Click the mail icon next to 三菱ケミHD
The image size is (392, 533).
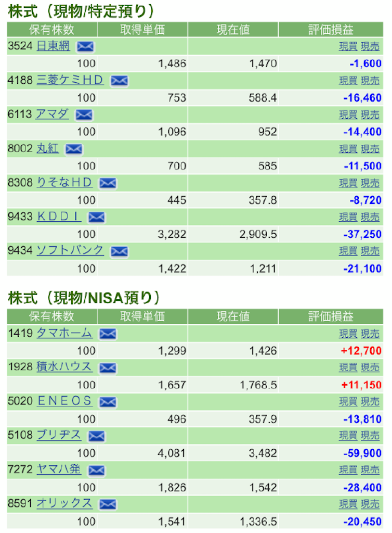click(x=119, y=81)
